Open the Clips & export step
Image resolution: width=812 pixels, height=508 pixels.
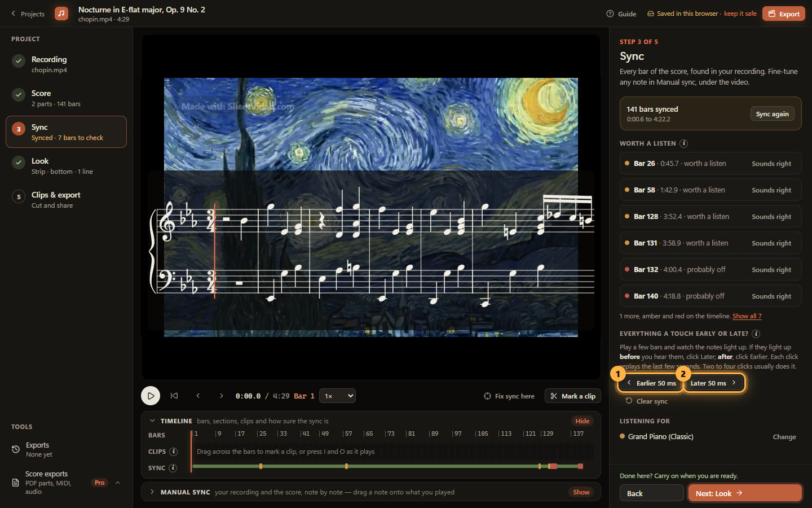[x=66, y=199]
